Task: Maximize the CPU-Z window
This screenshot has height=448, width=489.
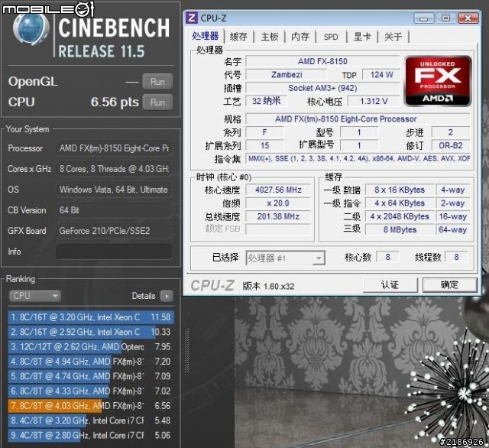Action: tap(445, 18)
